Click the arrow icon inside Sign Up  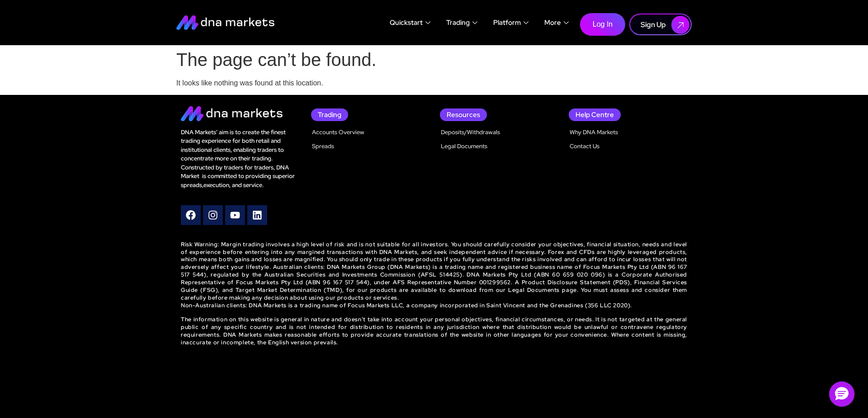pos(680,25)
